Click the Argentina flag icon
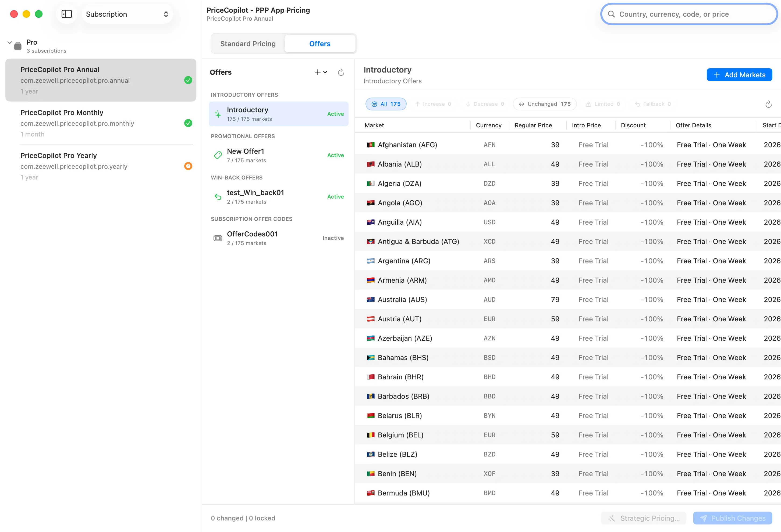The height and width of the screenshot is (532, 781). [x=370, y=261]
